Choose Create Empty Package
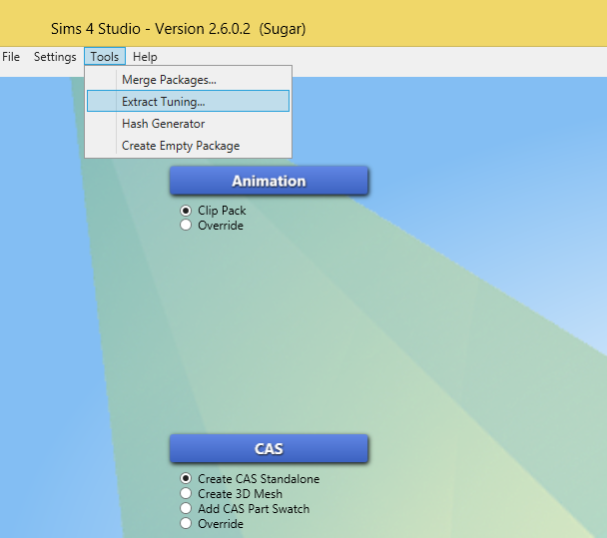Image resolution: width=607 pixels, height=538 pixels. point(188,146)
